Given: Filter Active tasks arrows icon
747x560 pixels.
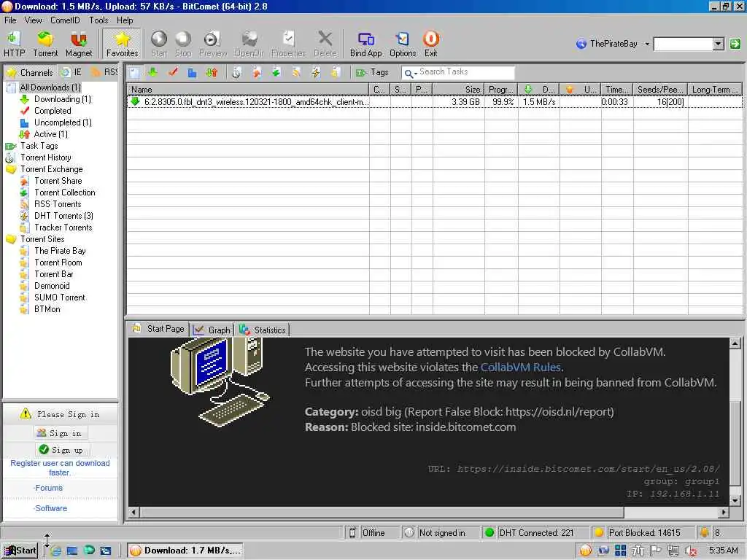Looking at the screenshot, I should coord(212,72).
